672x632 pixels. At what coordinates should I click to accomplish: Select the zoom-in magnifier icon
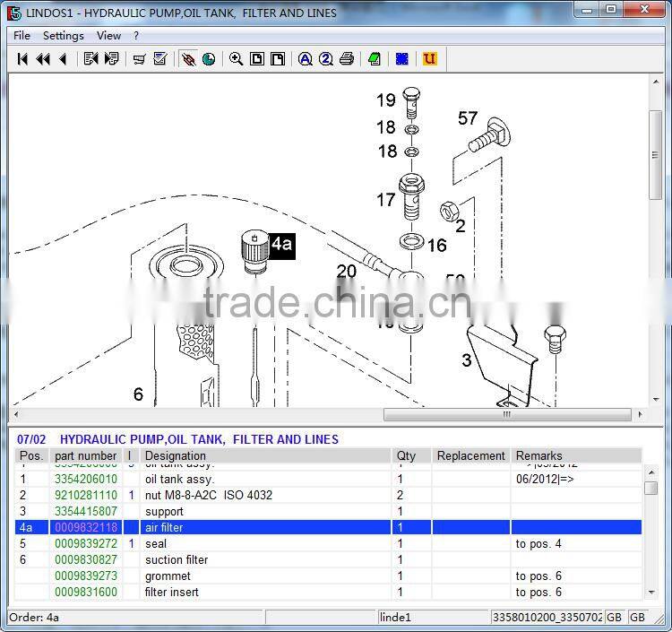pyautogui.click(x=237, y=59)
